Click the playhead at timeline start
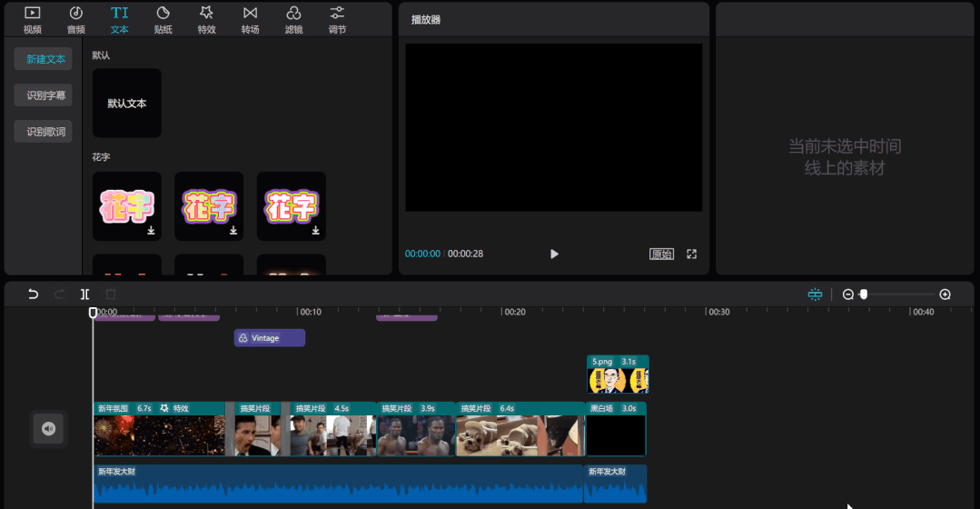980x509 pixels. (93, 312)
